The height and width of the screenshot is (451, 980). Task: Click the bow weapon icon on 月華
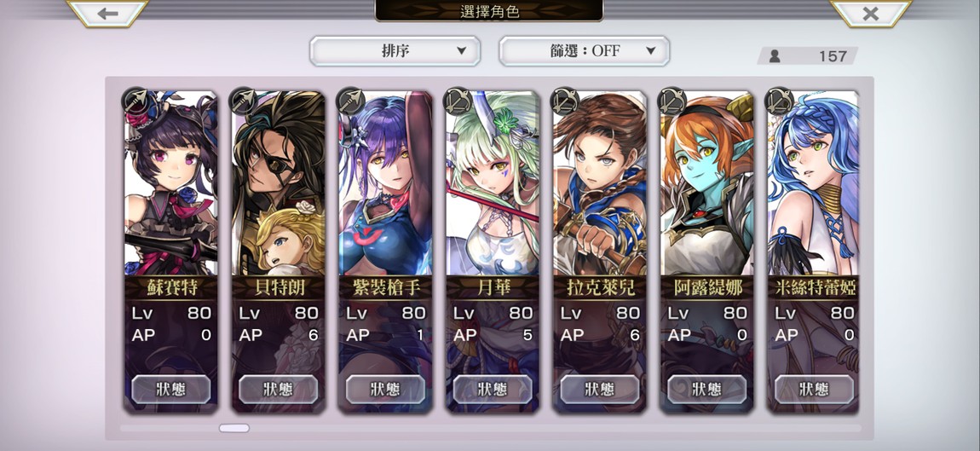coord(458,101)
